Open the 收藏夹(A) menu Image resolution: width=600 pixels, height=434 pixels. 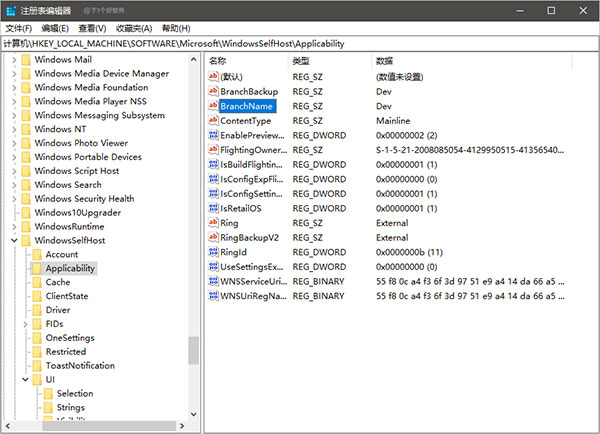coord(134,28)
